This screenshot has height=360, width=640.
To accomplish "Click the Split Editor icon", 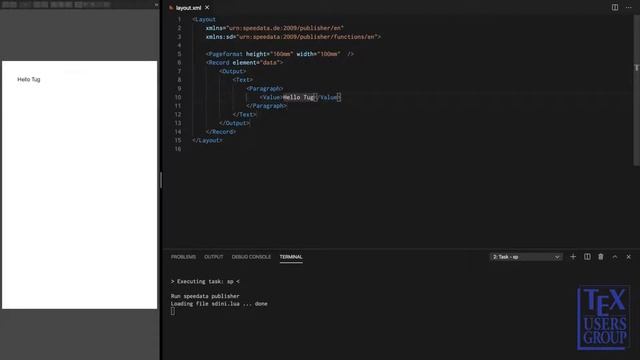I will (x=615, y=7).
